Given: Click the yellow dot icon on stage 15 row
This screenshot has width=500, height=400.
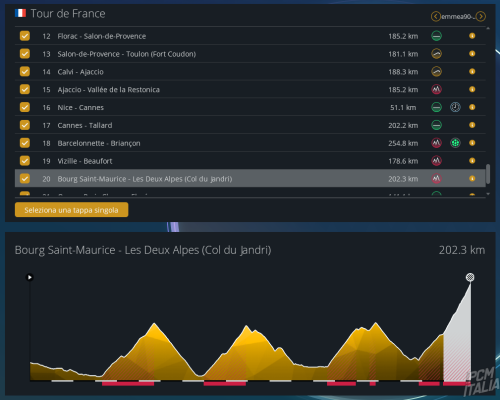Looking at the screenshot, I should tap(472, 89).
